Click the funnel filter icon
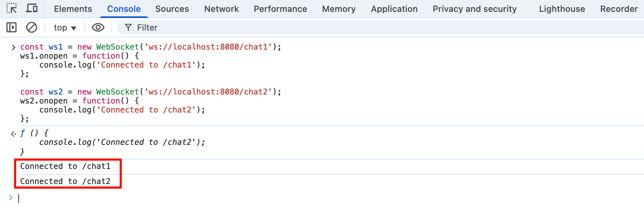The height and width of the screenshot is (207, 644). (128, 27)
